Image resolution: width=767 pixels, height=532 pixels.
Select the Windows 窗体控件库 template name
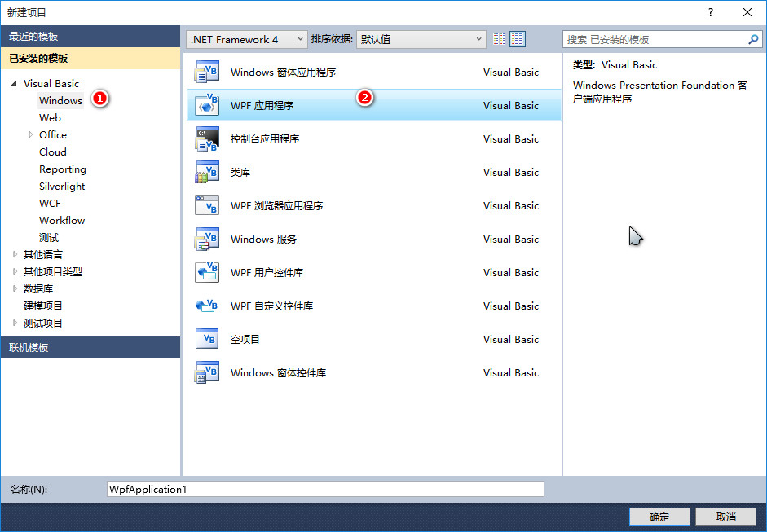[278, 372]
